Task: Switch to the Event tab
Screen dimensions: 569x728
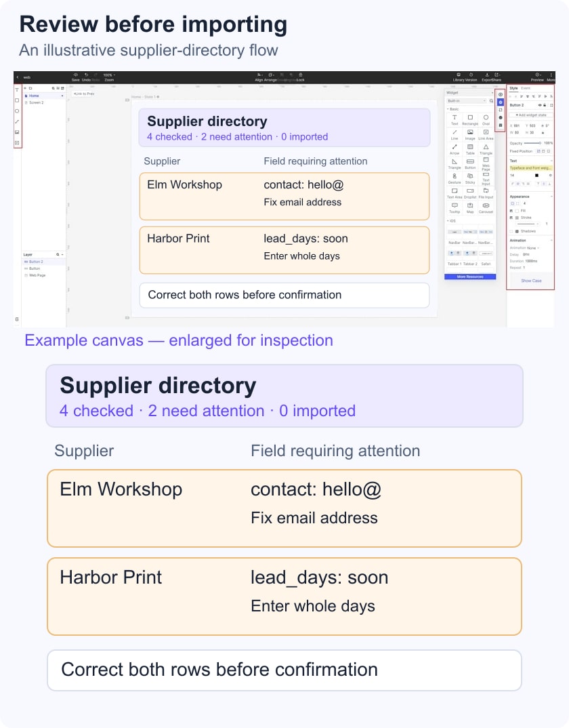Action: [526, 88]
